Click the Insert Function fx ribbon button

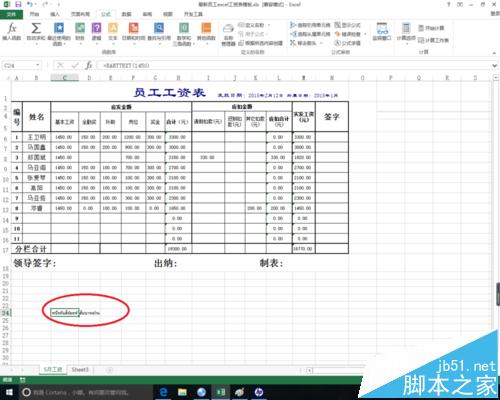(12, 32)
